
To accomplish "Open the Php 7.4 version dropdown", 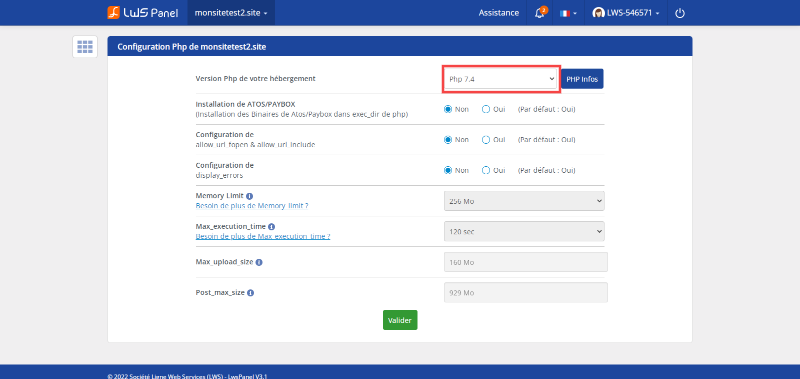I will [501, 79].
